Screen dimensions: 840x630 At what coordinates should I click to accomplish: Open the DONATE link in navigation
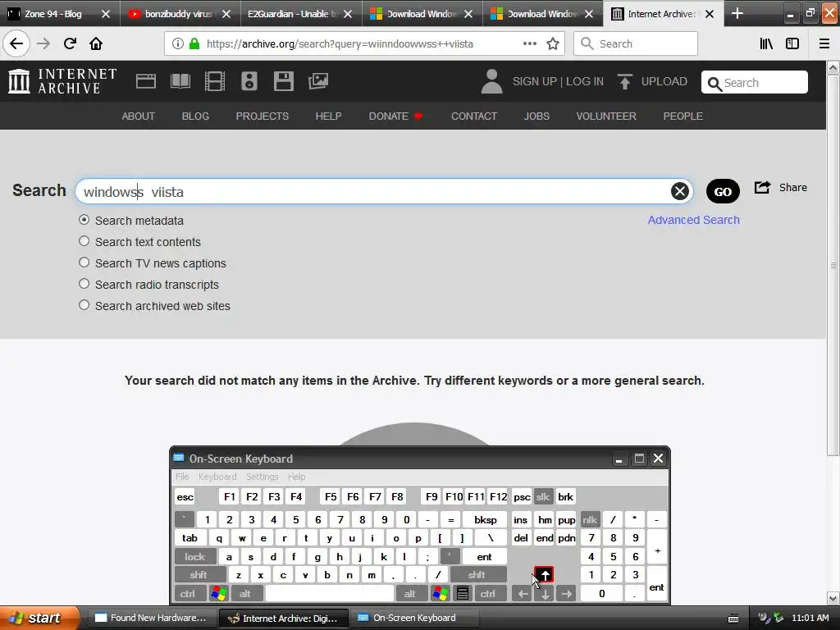(395, 116)
